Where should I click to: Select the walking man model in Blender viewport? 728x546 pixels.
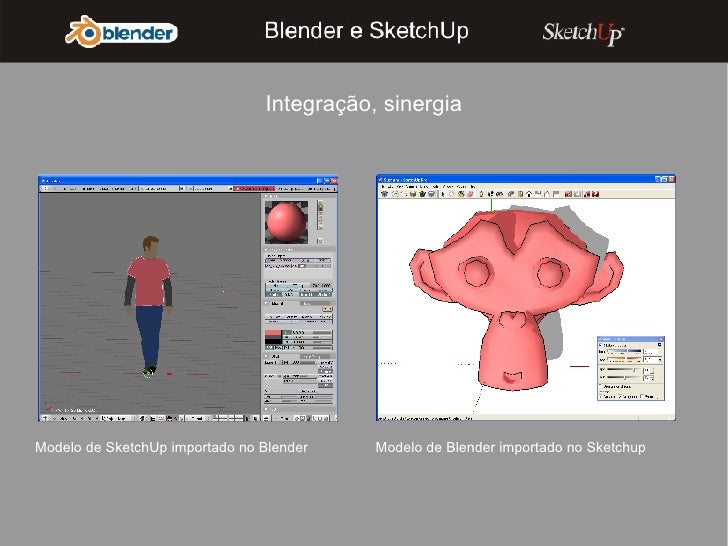(x=149, y=306)
